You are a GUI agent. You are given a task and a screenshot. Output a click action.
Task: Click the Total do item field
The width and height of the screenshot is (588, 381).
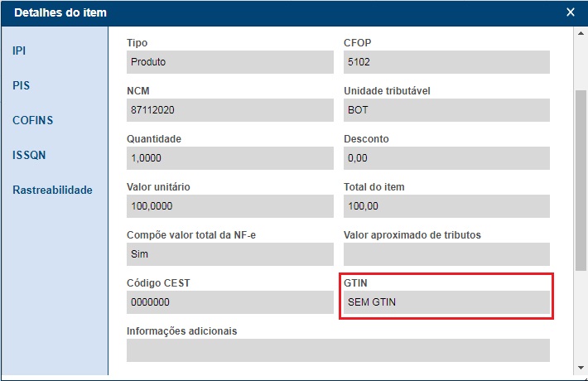[x=446, y=206]
